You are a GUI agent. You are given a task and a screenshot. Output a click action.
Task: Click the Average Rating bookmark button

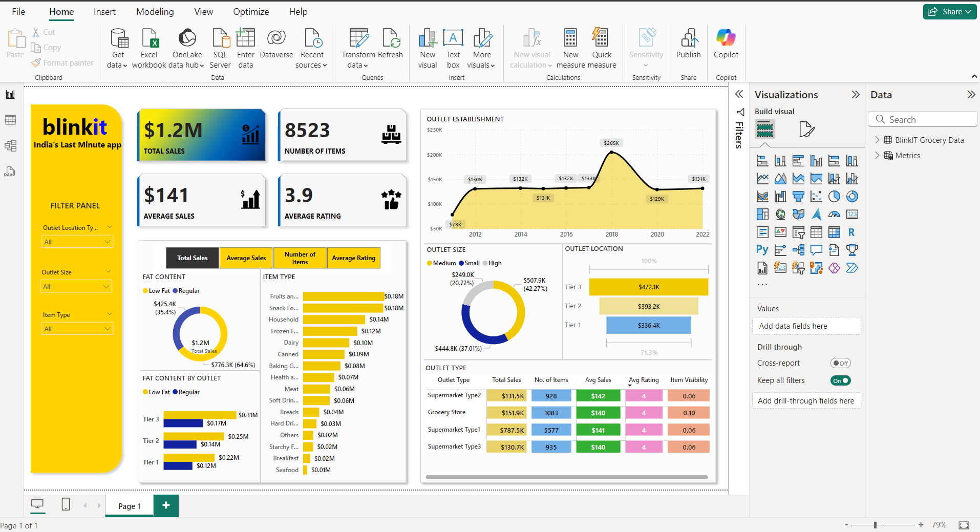[x=354, y=258]
